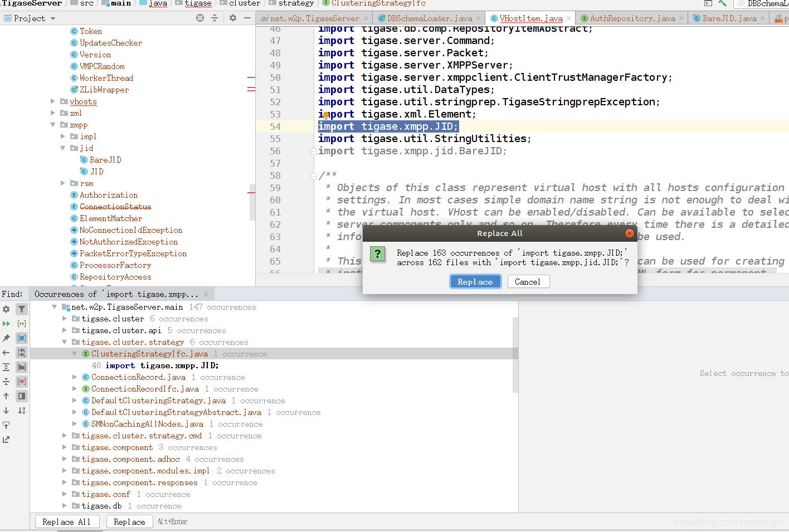Click line 54 import tigase.xmpp.JID code
The height and width of the screenshot is (532, 789).
(388, 126)
